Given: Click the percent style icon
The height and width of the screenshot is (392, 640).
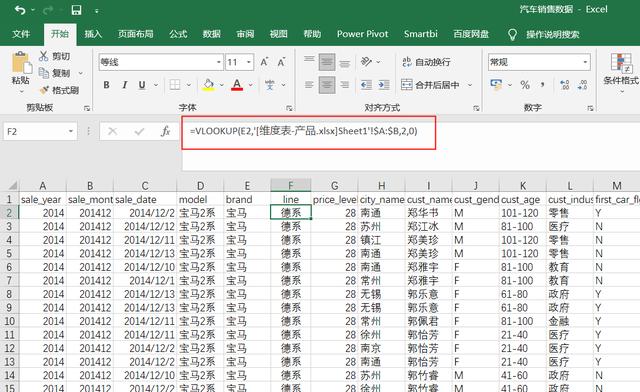Looking at the screenshot, I should pyautogui.click(x=525, y=85).
